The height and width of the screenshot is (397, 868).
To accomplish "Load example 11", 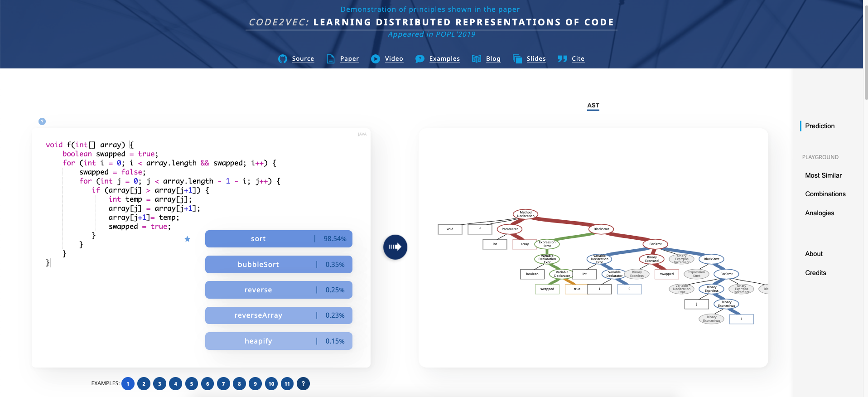I will (287, 384).
